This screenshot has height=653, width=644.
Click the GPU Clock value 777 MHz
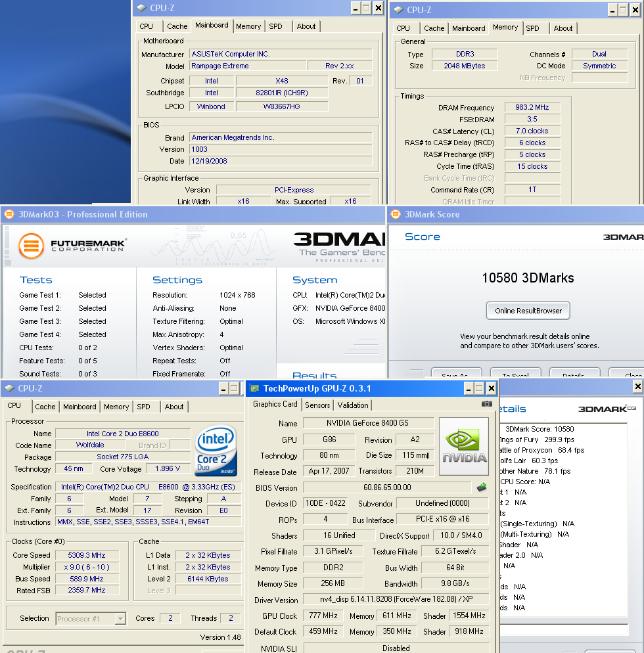click(x=323, y=616)
